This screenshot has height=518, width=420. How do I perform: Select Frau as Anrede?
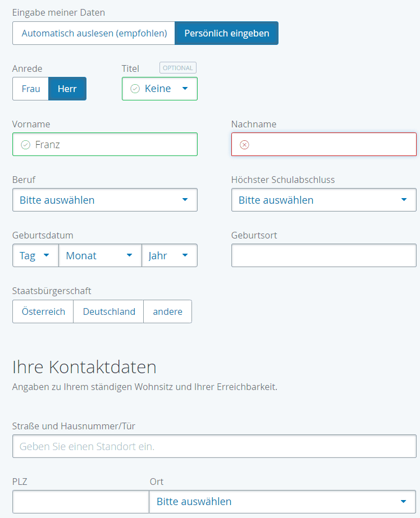pos(31,89)
